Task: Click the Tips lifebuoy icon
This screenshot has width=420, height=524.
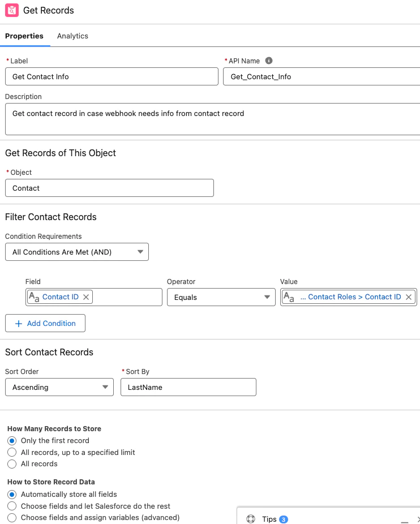Action: [x=250, y=519]
